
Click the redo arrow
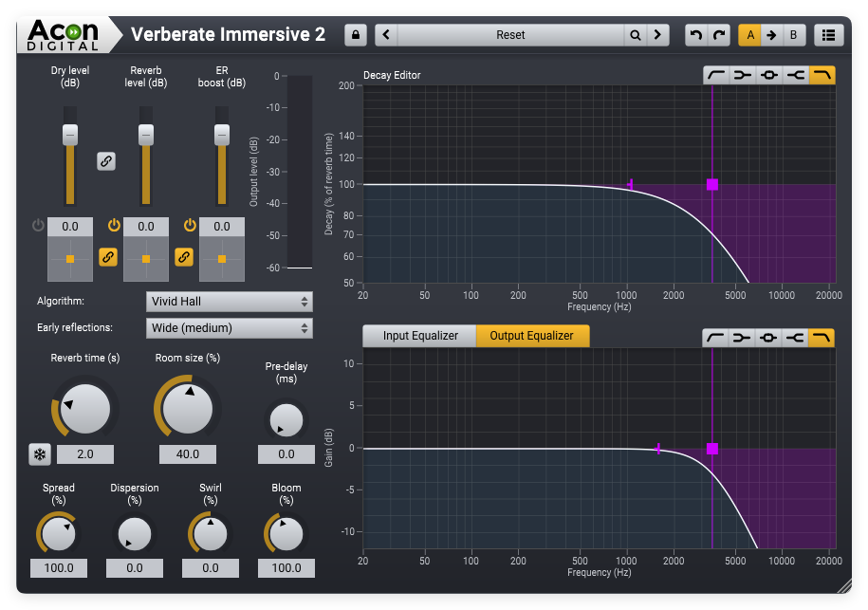point(719,35)
